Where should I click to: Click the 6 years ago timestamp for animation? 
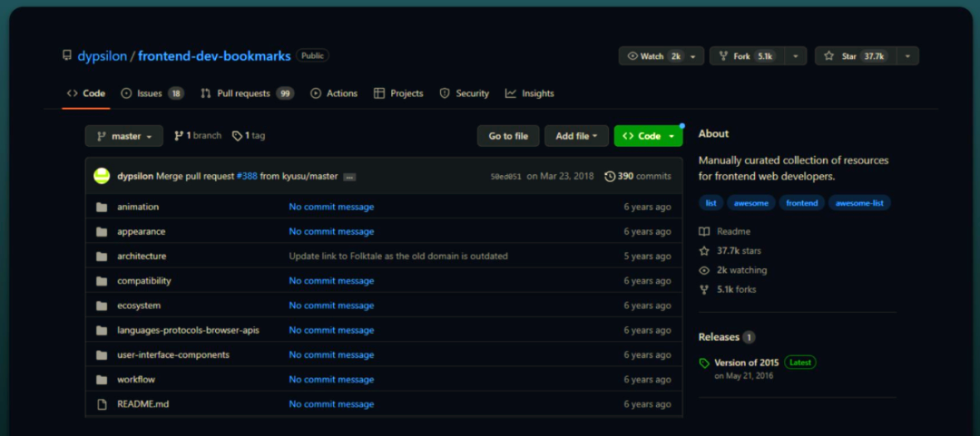point(648,207)
